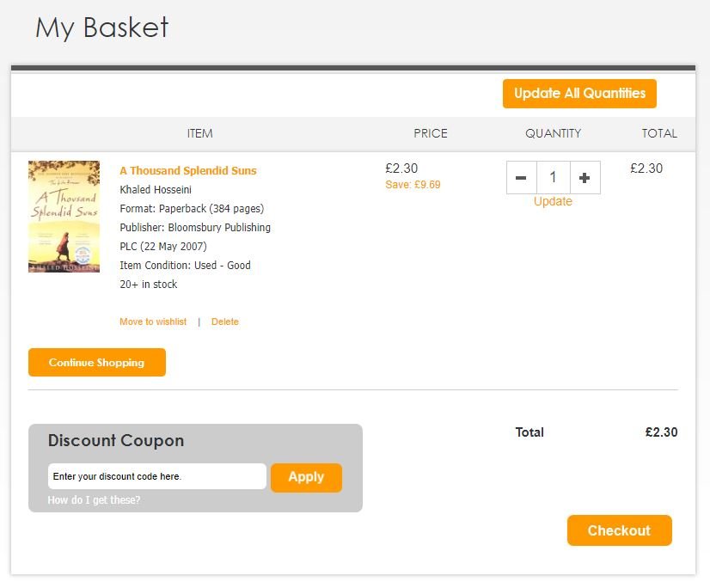Click the TOTAL column header
The image size is (710, 588).
[659, 133]
